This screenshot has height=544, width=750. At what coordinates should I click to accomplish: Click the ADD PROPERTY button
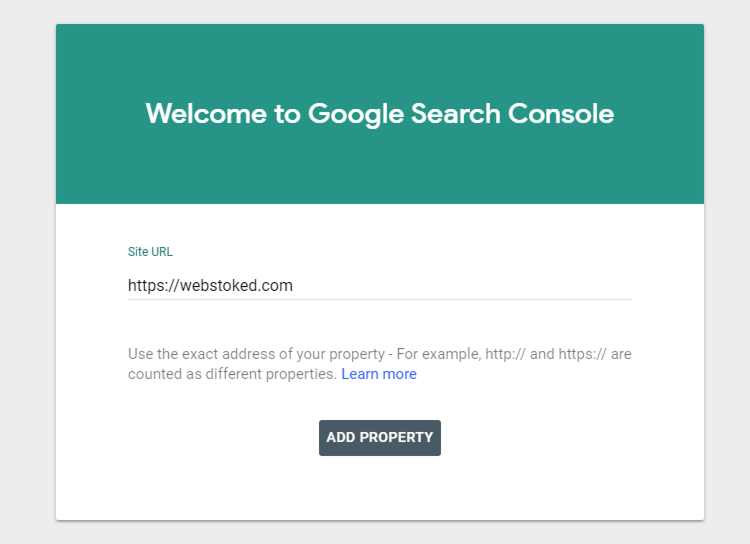coord(380,438)
